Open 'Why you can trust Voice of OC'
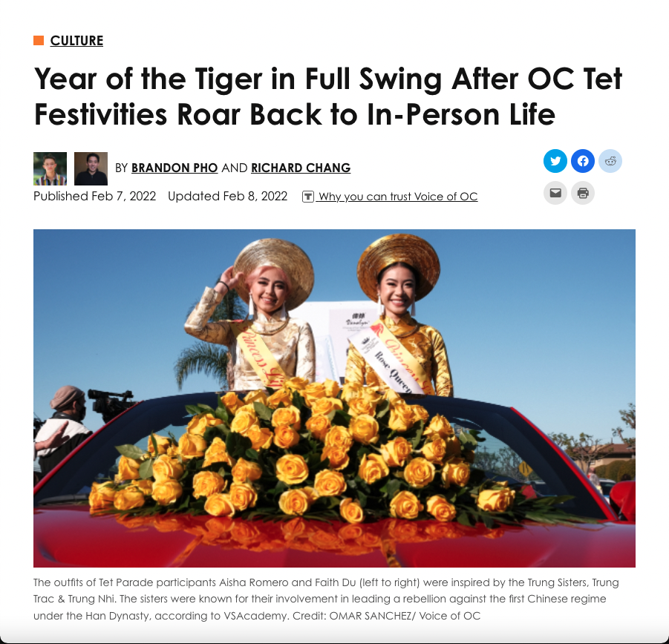669x644 pixels. click(398, 197)
